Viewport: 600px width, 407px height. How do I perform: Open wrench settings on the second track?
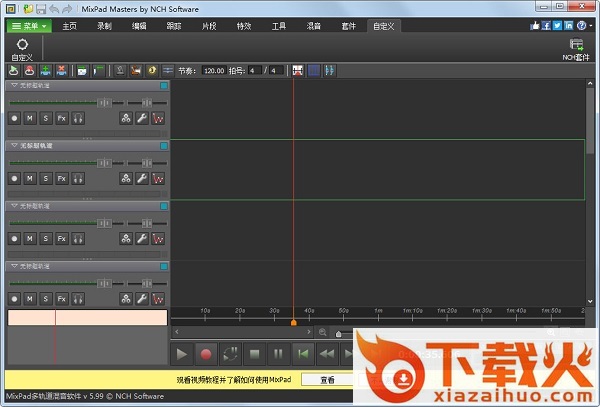click(x=142, y=179)
